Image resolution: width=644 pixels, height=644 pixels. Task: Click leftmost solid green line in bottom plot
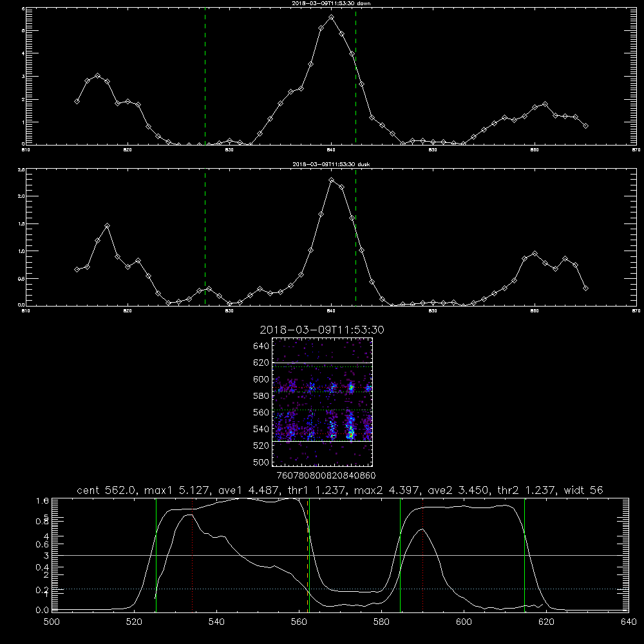(x=156, y=554)
